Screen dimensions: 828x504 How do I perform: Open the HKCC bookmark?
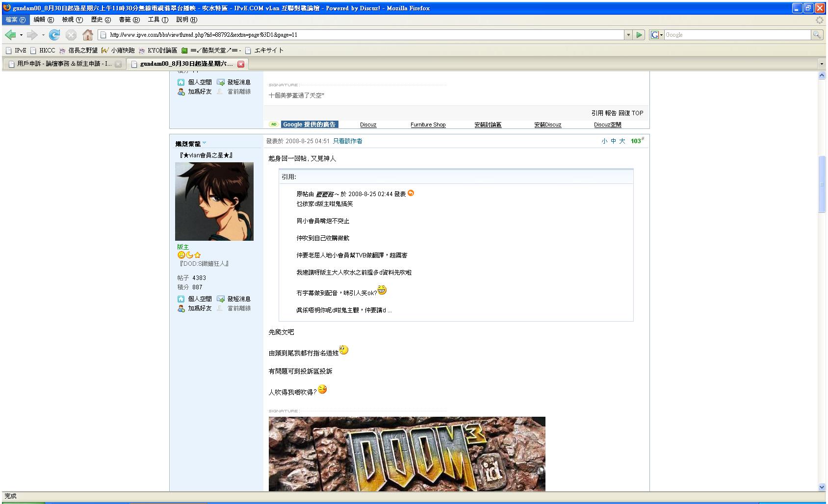coord(43,50)
